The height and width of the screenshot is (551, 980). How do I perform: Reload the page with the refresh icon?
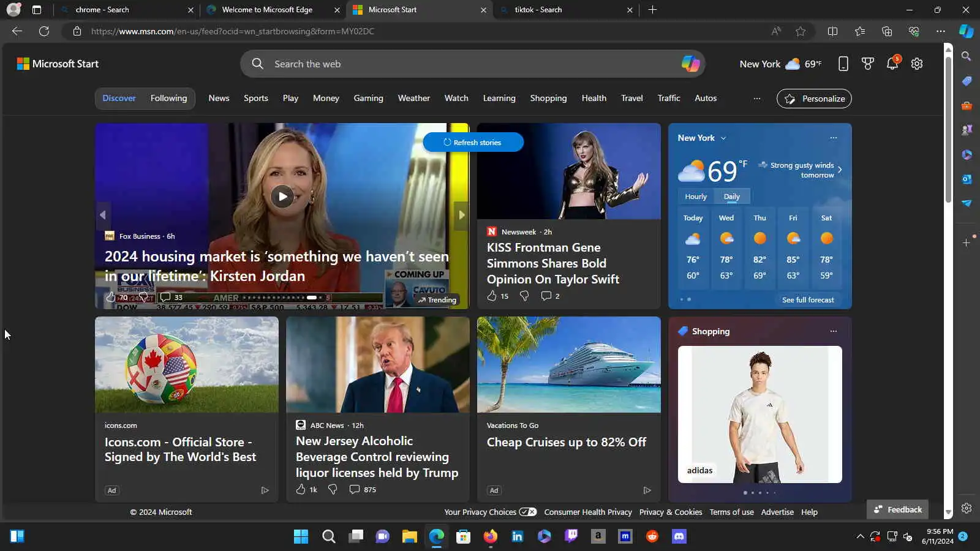pyautogui.click(x=44, y=31)
